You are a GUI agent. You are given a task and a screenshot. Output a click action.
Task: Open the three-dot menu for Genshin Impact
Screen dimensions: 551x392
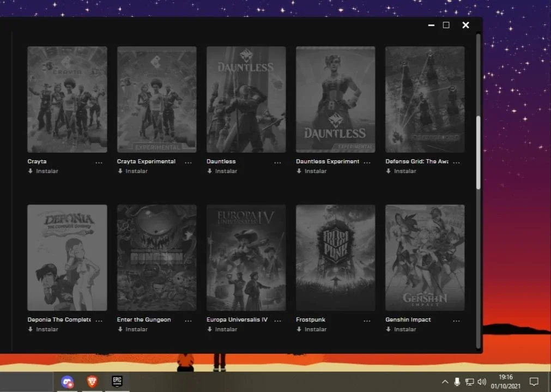click(x=456, y=321)
